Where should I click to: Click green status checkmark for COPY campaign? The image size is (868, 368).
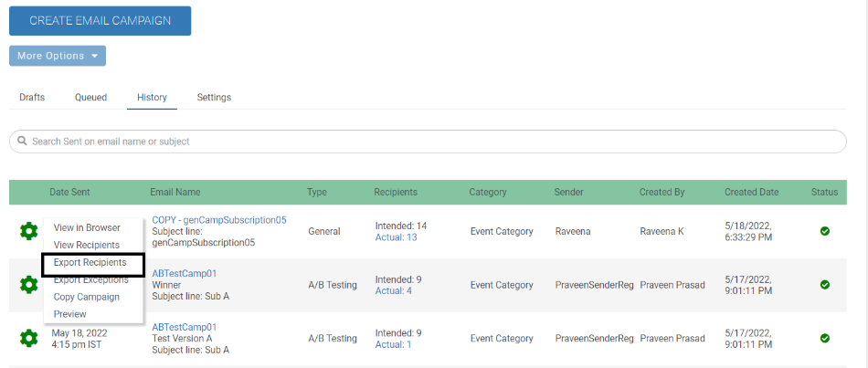click(x=824, y=231)
